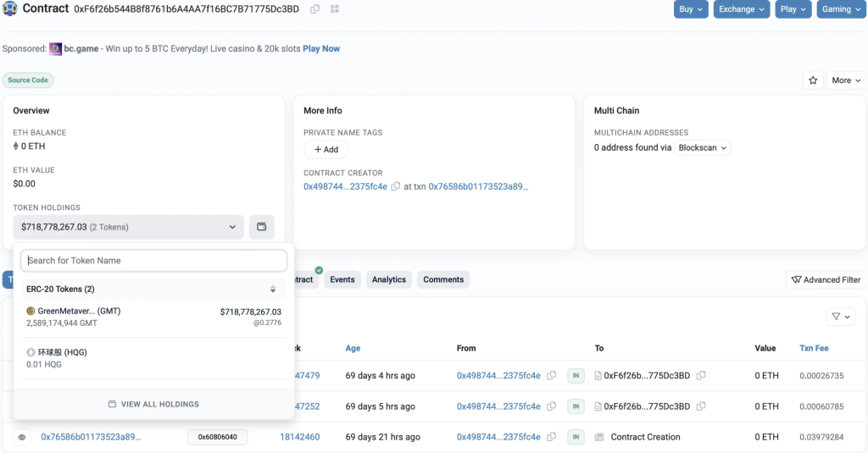Click the bc.game sponsor logo
The height and width of the screenshot is (453, 868).
click(x=55, y=48)
